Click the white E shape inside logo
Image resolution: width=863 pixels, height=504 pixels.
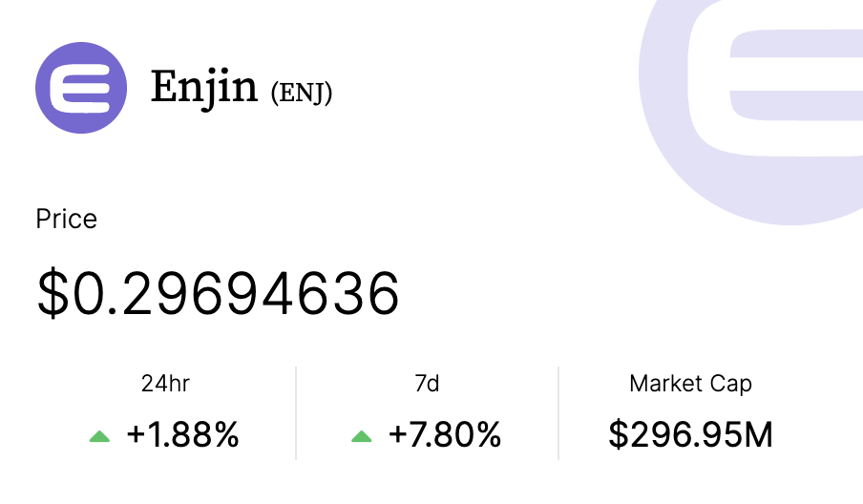point(80,88)
